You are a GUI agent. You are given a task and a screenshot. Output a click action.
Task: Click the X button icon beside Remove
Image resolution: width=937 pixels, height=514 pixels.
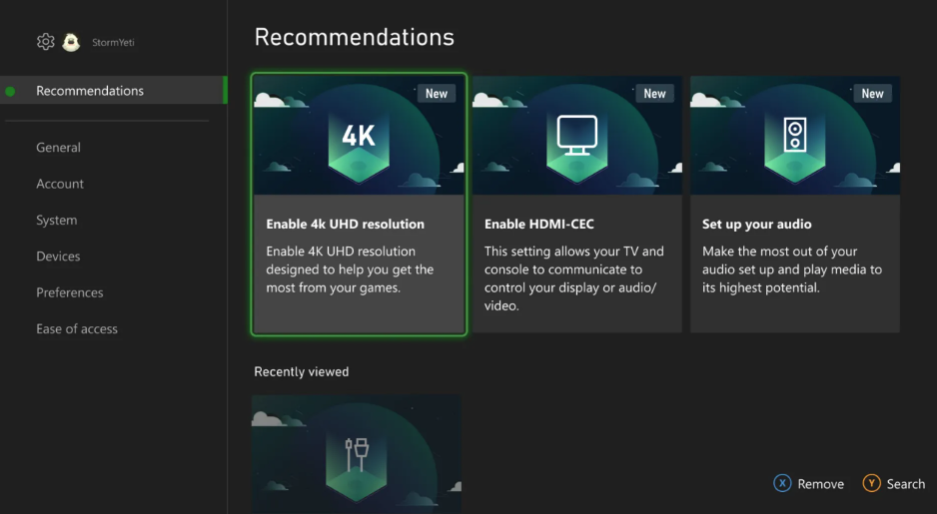click(x=782, y=483)
